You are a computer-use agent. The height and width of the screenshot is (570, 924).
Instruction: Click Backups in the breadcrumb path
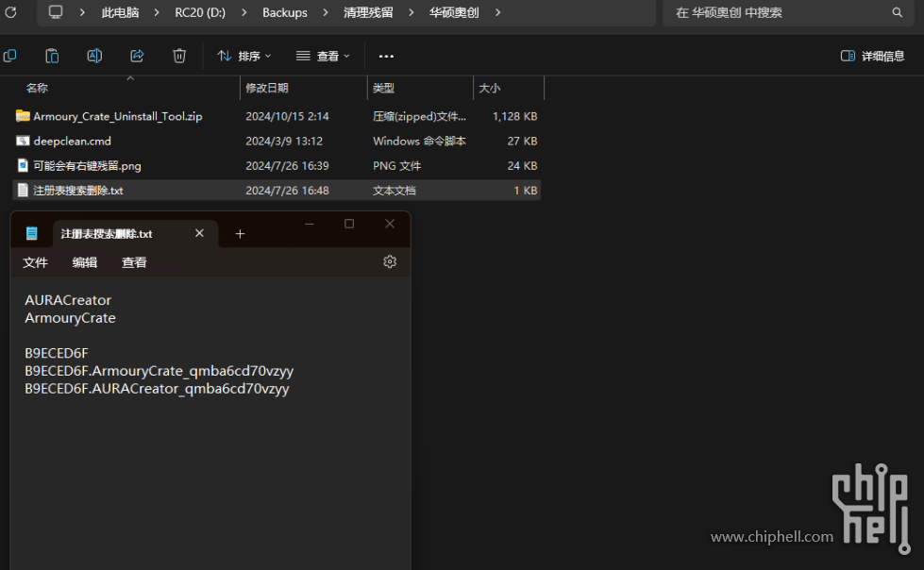click(x=285, y=12)
